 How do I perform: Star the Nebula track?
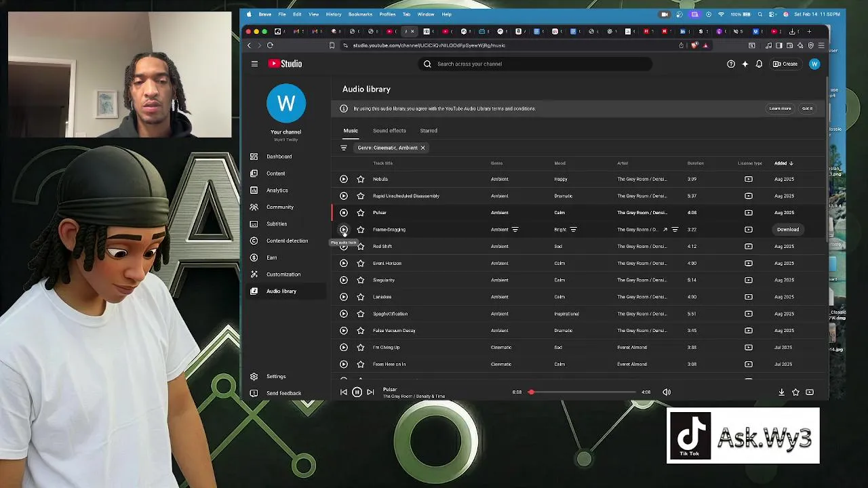(361, 179)
